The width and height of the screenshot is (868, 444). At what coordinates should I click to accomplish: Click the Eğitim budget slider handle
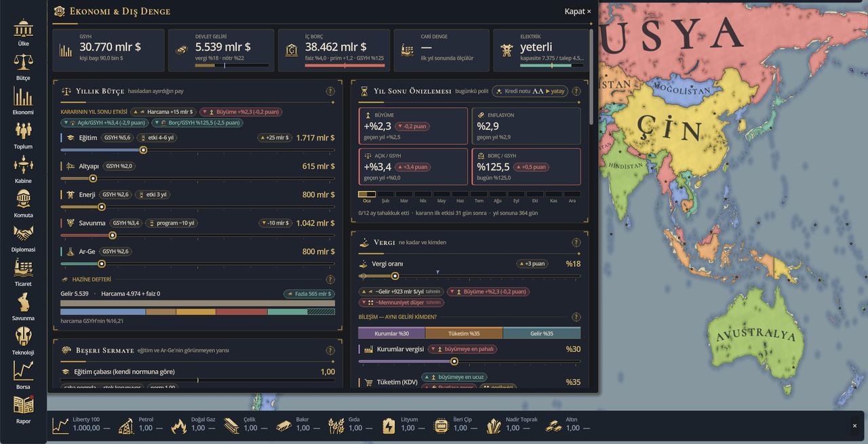click(x=143, y=150)
